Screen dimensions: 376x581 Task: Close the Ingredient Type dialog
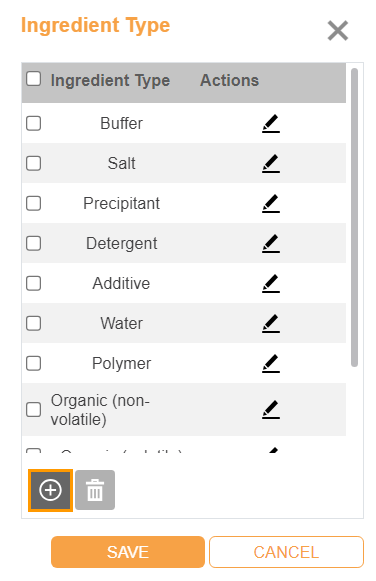pyautogui.click(x=338, y=30)
